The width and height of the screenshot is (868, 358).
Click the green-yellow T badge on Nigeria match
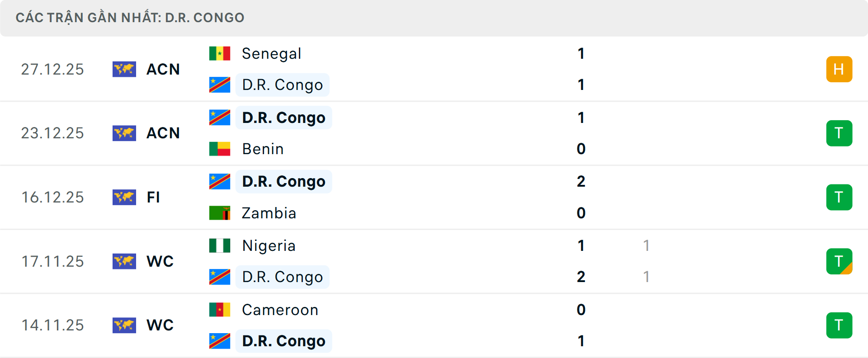point(840,261)
